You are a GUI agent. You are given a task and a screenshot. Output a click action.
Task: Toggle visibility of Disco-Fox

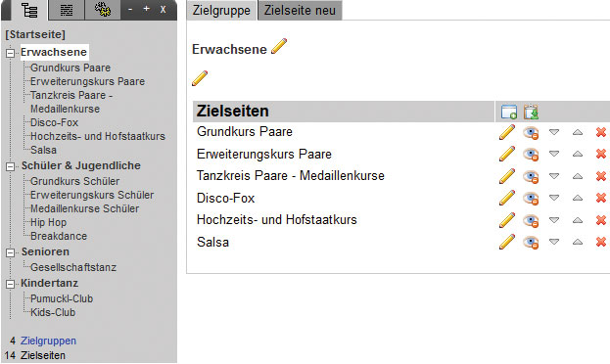[531, 199]
